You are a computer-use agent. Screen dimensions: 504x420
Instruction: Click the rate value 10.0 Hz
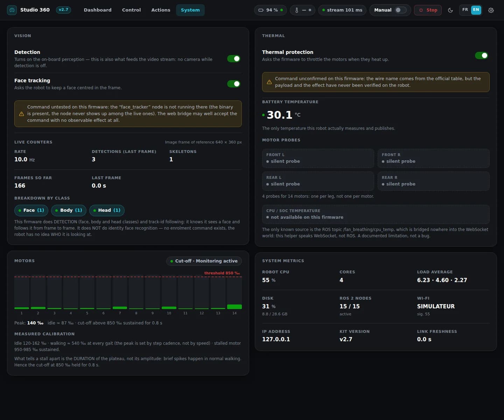[24, 160]
